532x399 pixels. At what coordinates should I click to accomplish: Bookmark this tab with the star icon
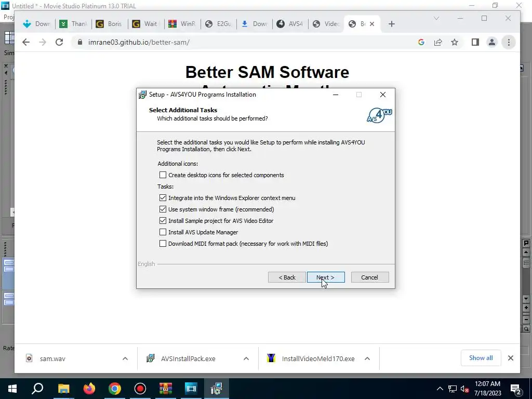pyautogui.click(x=455, y=42)
